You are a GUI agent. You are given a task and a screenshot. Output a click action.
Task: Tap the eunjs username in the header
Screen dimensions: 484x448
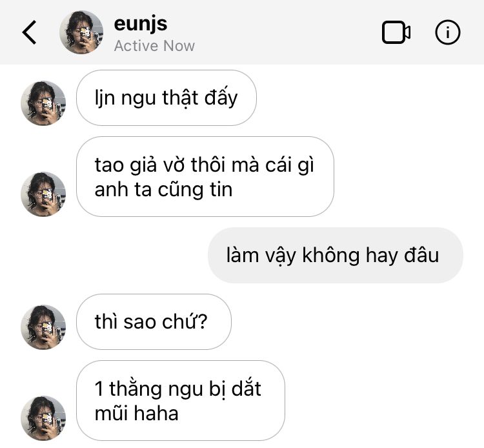[x=141, y=24]
